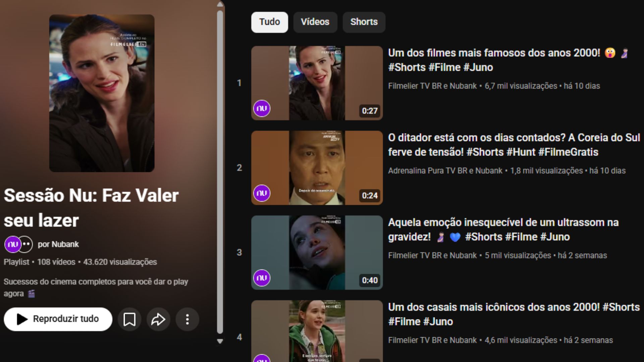Click the index number 3 of the playlist
This screenshot has height=362, width=644.
239,253
